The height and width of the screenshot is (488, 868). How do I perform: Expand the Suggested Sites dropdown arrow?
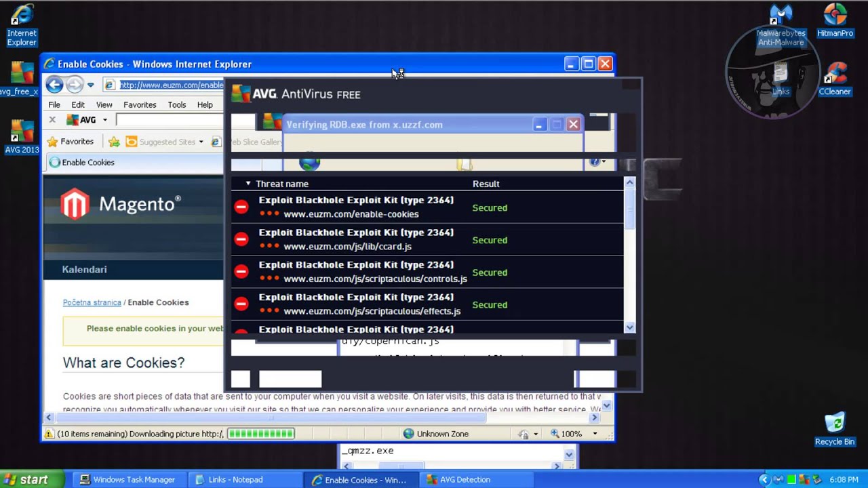click(x=201, y=142)
